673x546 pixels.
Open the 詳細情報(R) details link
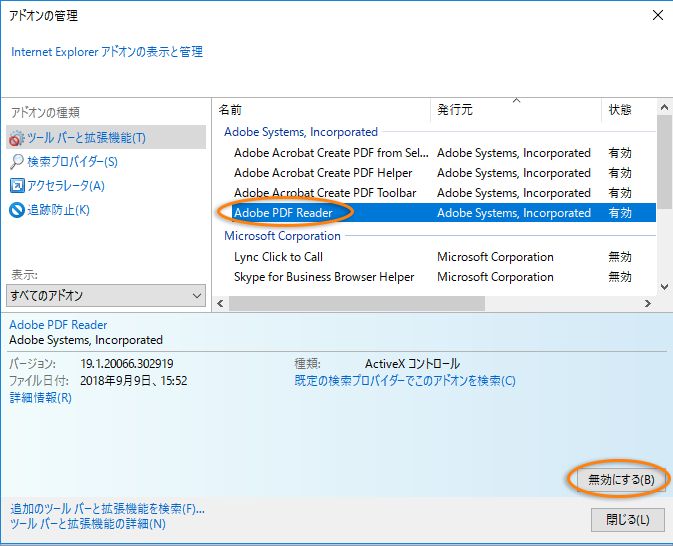coord(41,397)
